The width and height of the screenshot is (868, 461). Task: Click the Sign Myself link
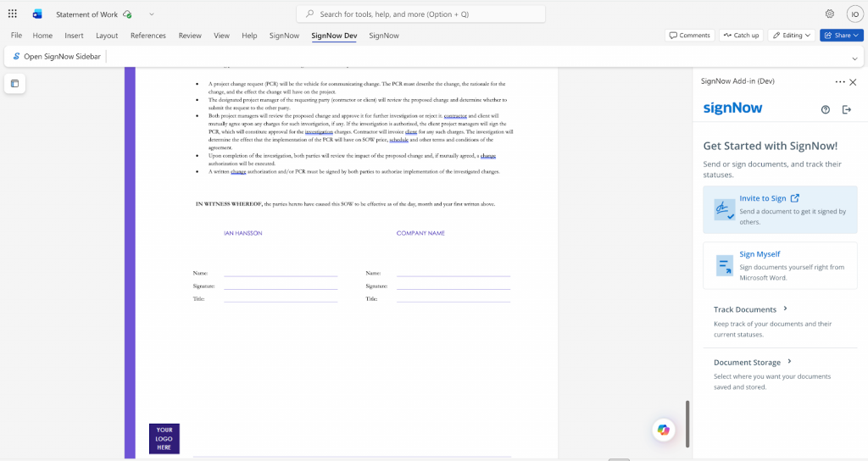click(759, 254)
